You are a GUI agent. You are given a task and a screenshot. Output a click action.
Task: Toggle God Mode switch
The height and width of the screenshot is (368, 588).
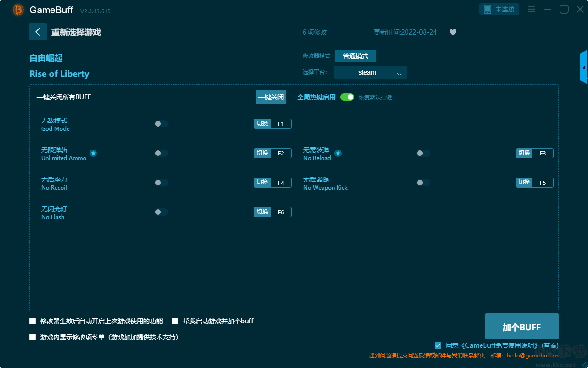(x=161, y=124)
